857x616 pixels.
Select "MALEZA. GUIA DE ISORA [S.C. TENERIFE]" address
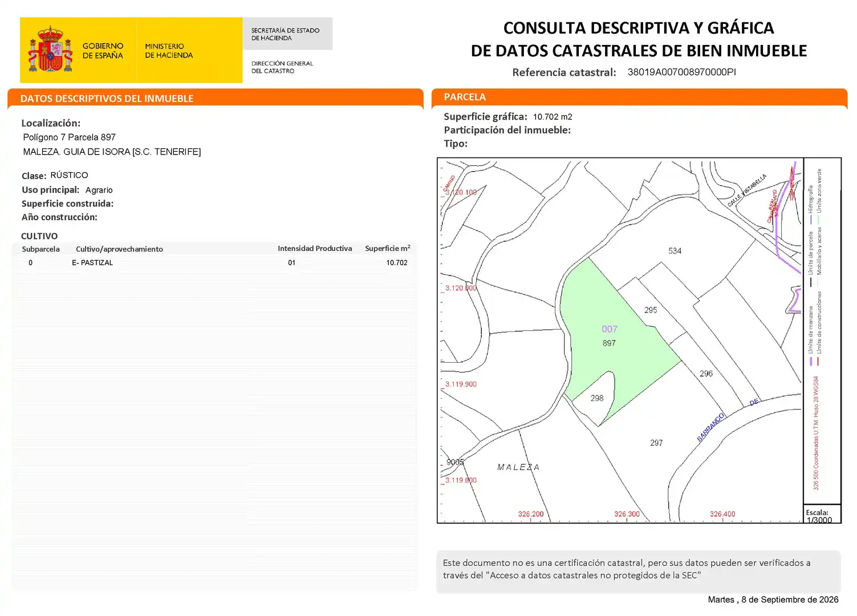[112, 152]
